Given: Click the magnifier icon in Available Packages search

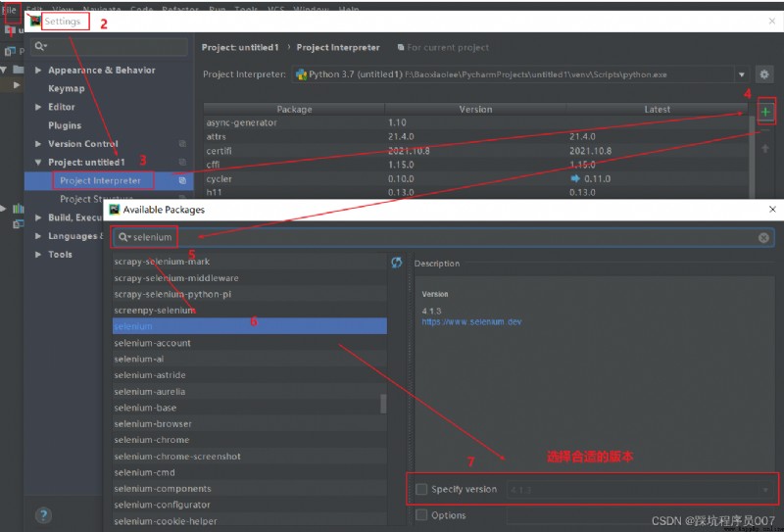Looking at the screenshot, I should tap(124, 237).
